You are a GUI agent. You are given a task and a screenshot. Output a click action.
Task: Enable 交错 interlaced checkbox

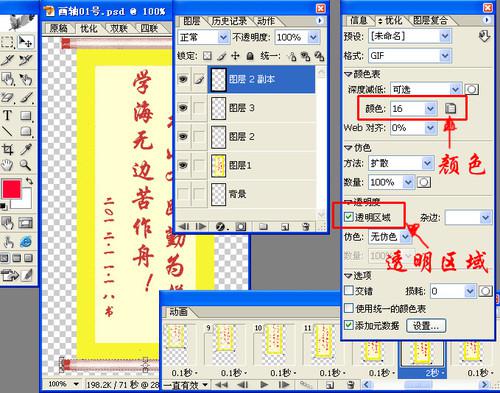[x=349, y=291]
